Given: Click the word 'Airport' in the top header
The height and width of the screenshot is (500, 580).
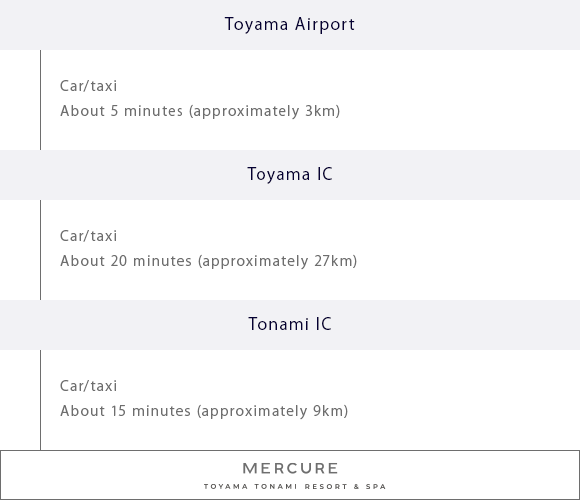Looking at the screenshot, I should pos(325,25).
